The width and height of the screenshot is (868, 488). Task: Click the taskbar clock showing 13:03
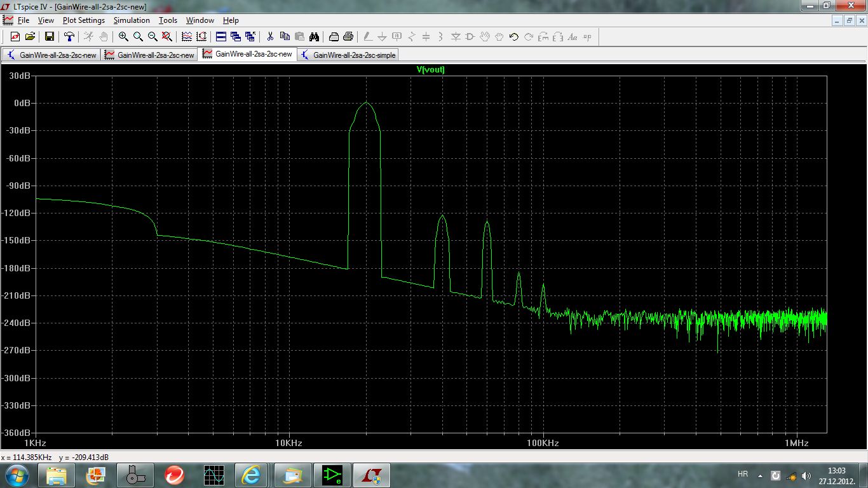tap(836, 475)
